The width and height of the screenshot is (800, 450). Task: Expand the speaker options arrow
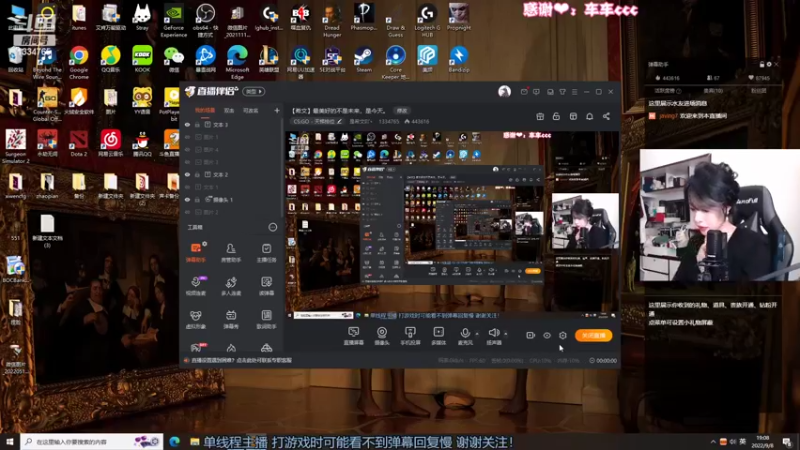(x=506, y=334)
